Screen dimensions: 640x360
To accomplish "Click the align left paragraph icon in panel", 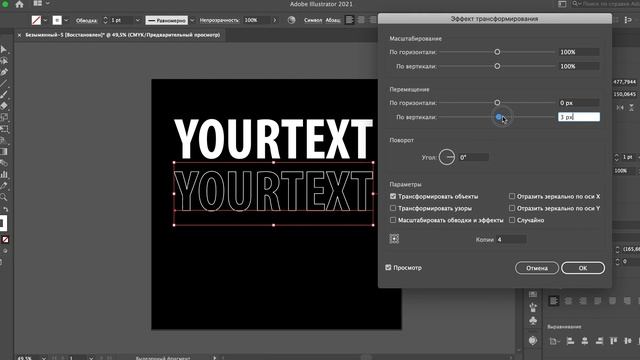I will (554, 301).
